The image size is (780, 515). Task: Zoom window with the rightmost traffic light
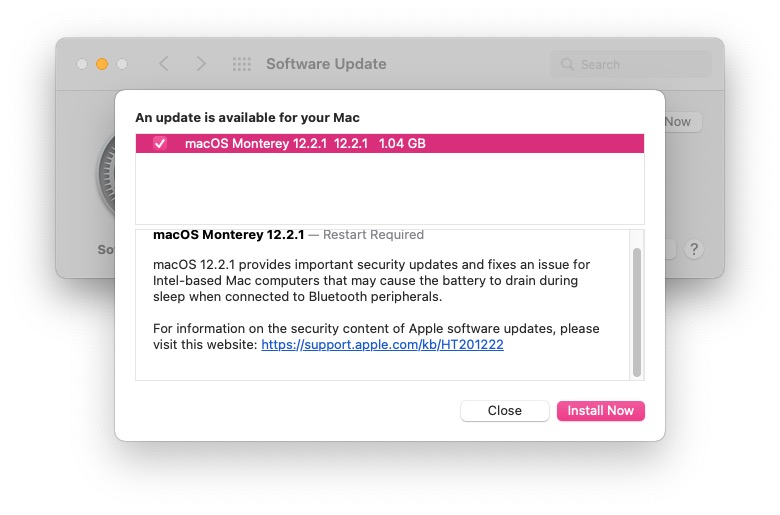122,64
